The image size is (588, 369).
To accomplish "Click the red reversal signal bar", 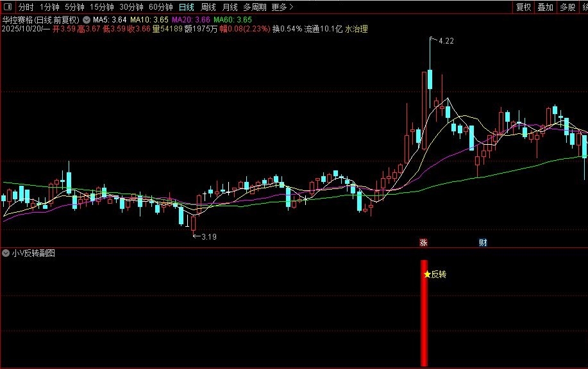I will [424, 313].
